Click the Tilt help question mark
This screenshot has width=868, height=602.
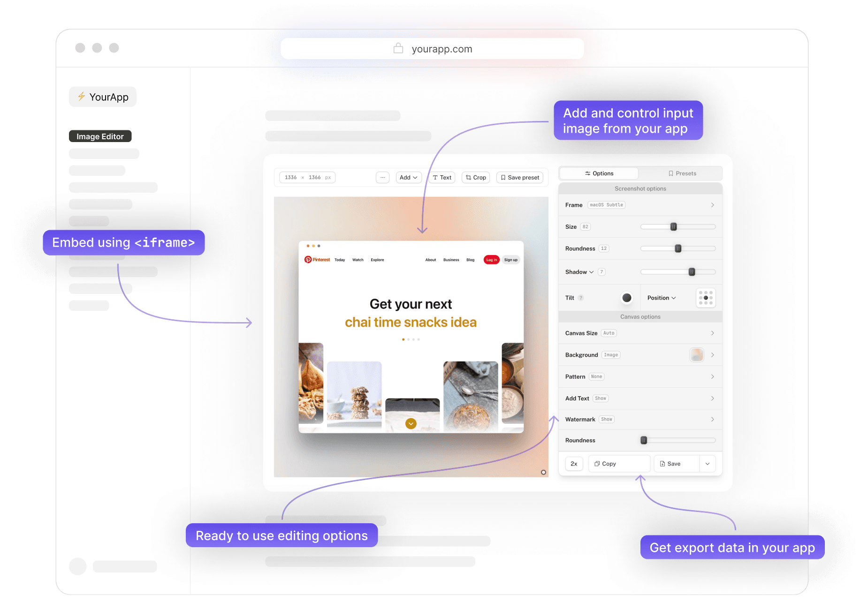point(581,298)
